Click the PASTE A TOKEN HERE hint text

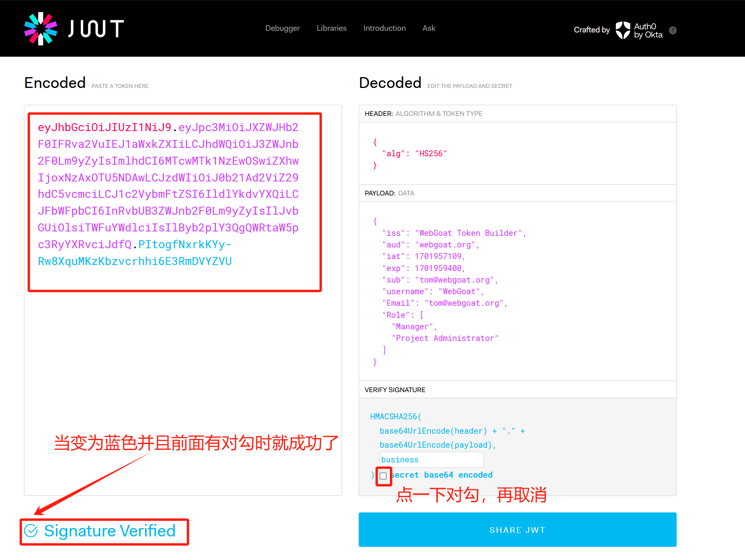point(120,86)
